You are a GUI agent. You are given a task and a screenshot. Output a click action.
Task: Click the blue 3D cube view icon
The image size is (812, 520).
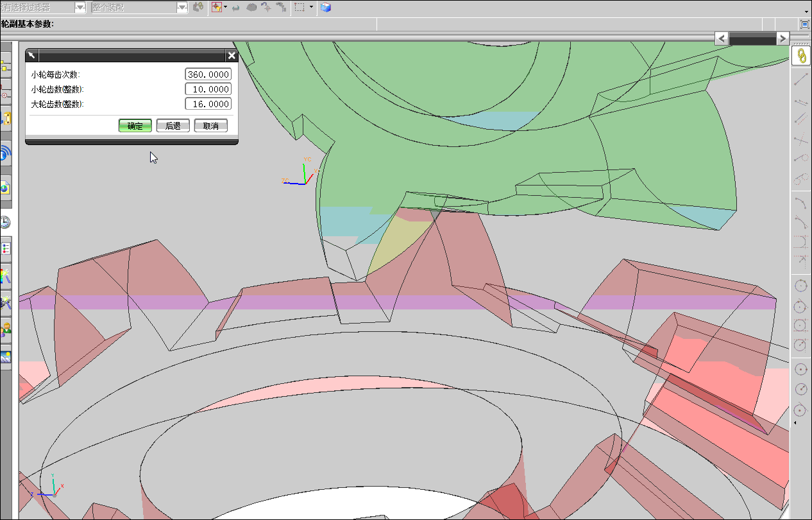[326, 7]
